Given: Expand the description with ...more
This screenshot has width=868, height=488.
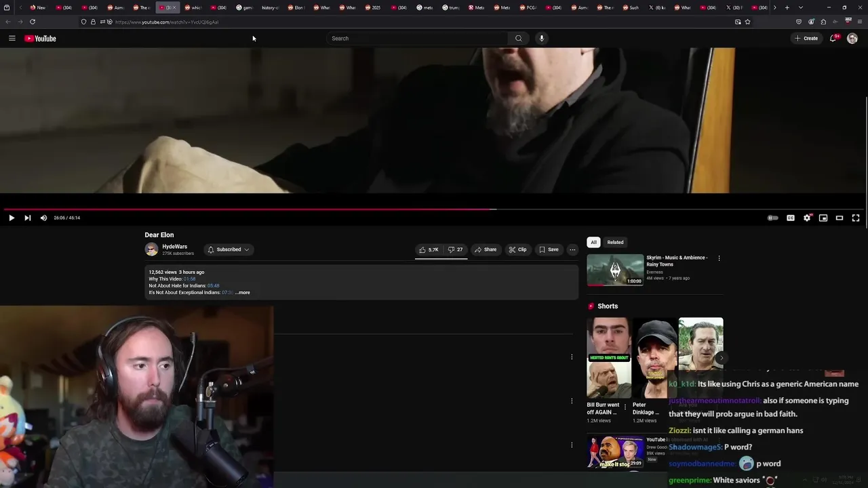Looking at the screenshot, I should click(x=243, y=292).
